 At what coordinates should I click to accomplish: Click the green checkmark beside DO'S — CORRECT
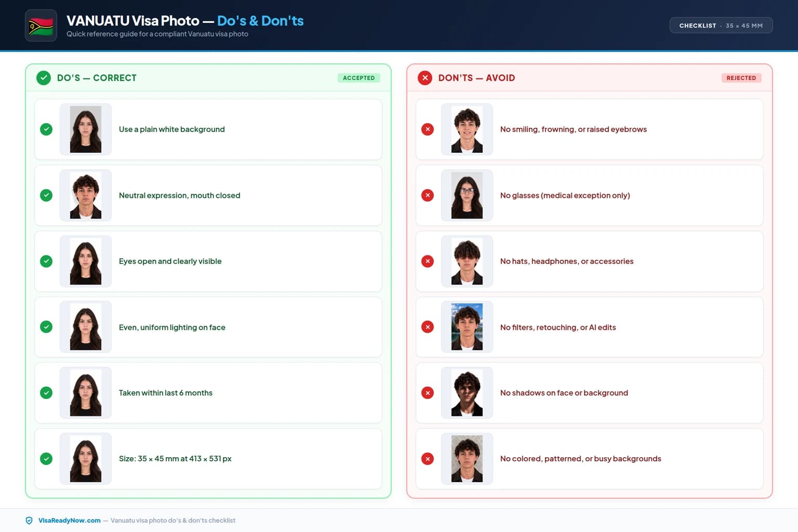pos(44,78)
